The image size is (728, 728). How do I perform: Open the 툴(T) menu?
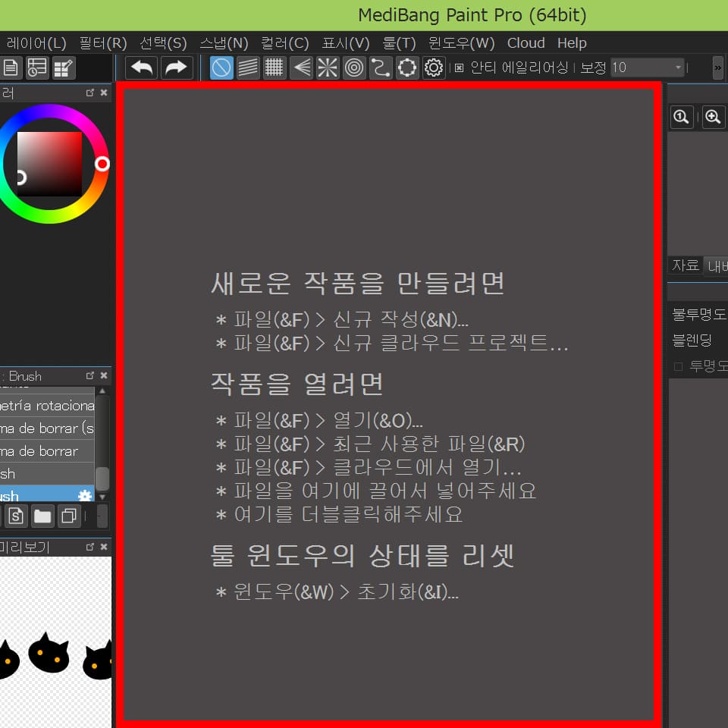pyautogui.click(x=399, y=43)
